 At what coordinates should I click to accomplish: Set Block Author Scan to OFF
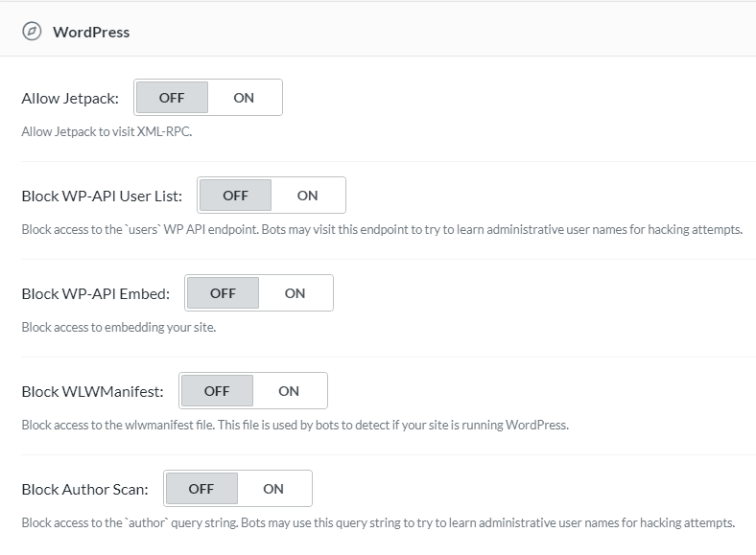201,489
